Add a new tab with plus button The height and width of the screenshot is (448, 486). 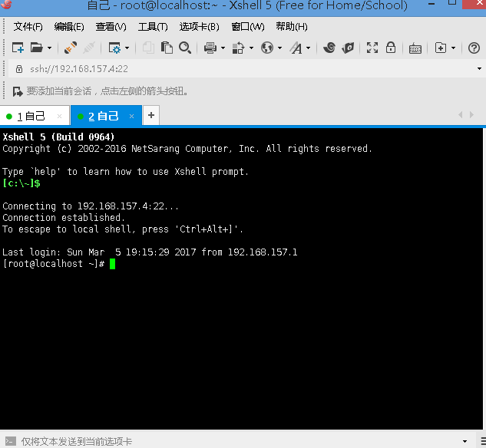151,116
